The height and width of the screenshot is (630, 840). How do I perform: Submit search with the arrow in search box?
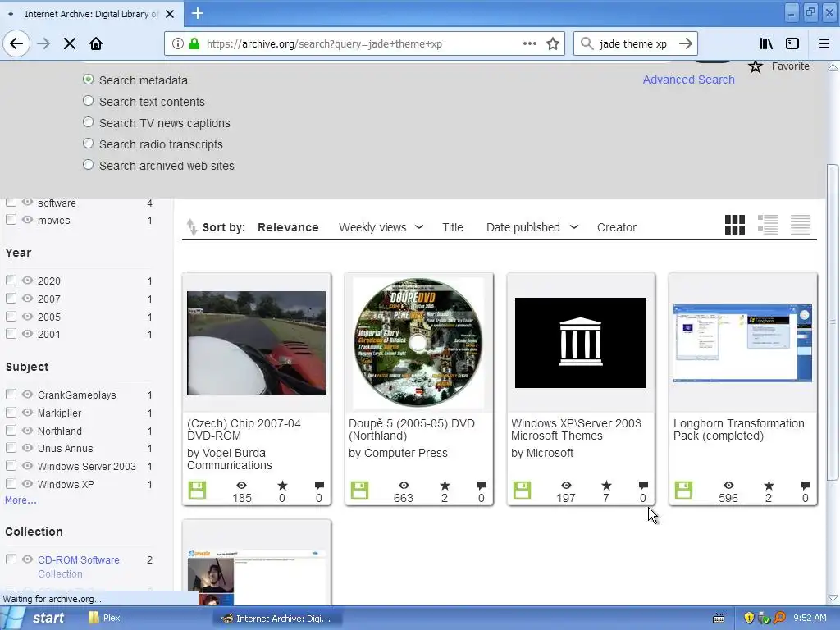(x=685, y=44)
